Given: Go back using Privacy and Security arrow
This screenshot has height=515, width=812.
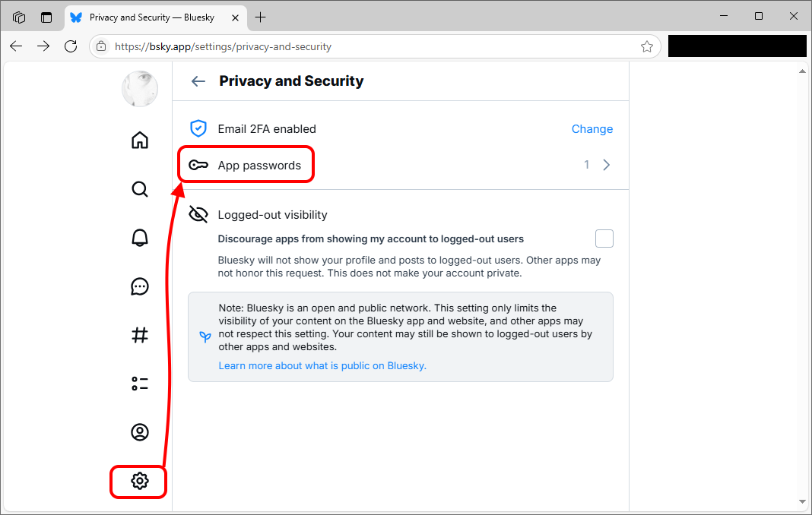Looking at the screenshot, I should point(198,81).
